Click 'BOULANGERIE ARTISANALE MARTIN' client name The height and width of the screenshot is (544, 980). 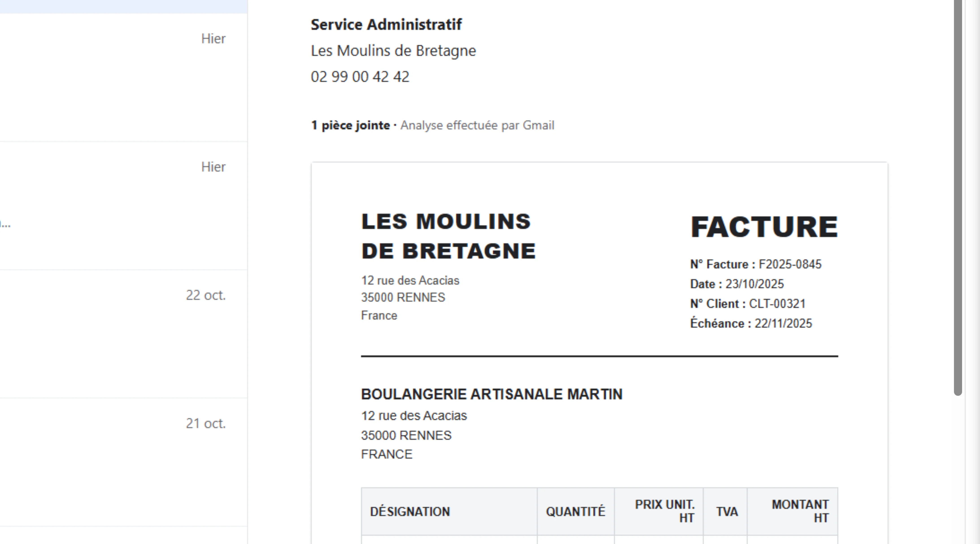coord(492,394)
